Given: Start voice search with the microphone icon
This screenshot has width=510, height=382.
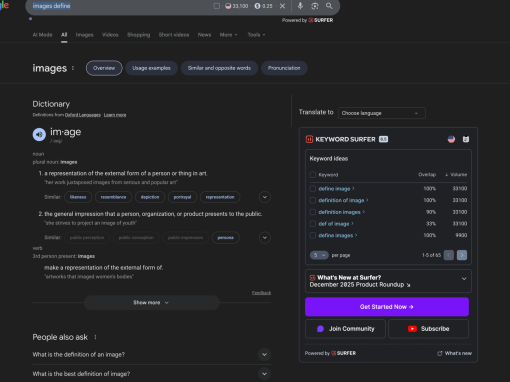Looking at the screenshot, I should pyautogui.click(x=300, y=6).
